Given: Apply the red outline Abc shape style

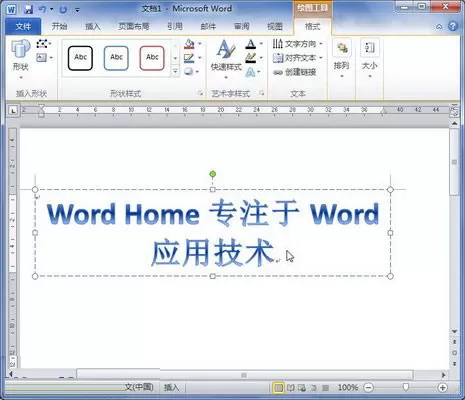Looking at the screenshot, I should (152, 58).
